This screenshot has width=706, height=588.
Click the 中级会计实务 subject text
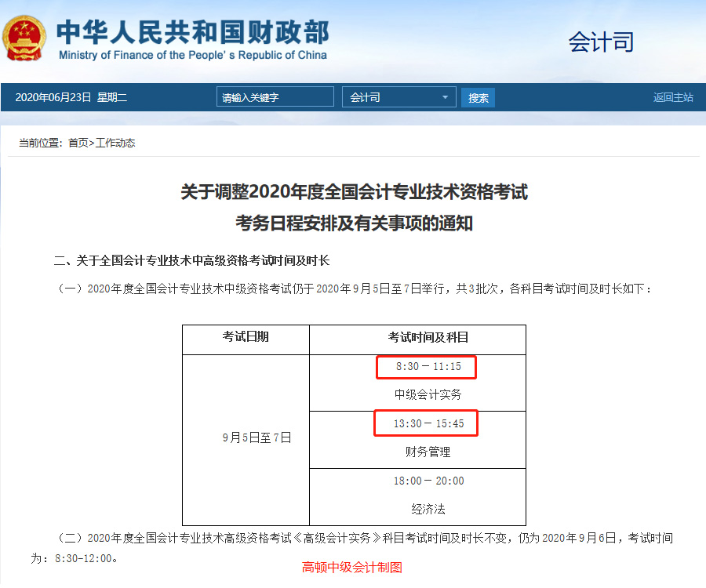click(428, 394)
